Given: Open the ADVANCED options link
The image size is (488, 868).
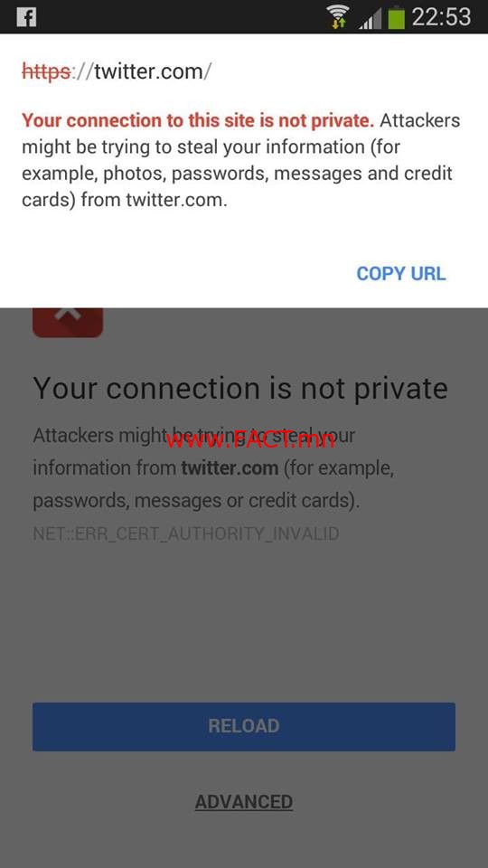Looking at the screenshot, I should pyautogui.click(x=243, y=802).
